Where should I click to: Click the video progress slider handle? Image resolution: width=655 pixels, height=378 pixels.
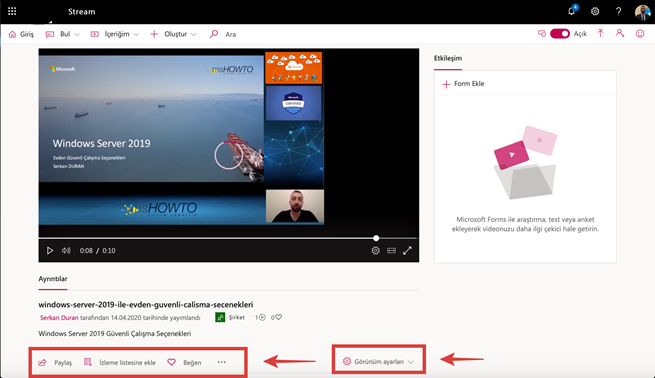[376, 238]
